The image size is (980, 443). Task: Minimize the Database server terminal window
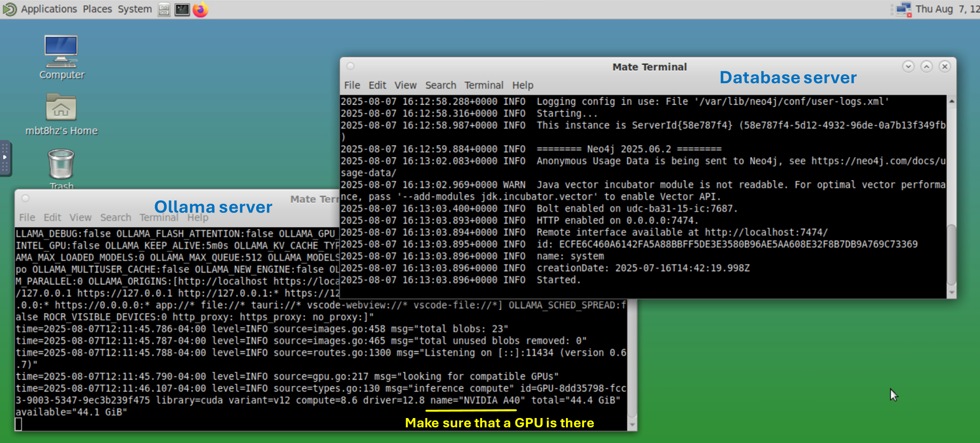coord(908,66)
